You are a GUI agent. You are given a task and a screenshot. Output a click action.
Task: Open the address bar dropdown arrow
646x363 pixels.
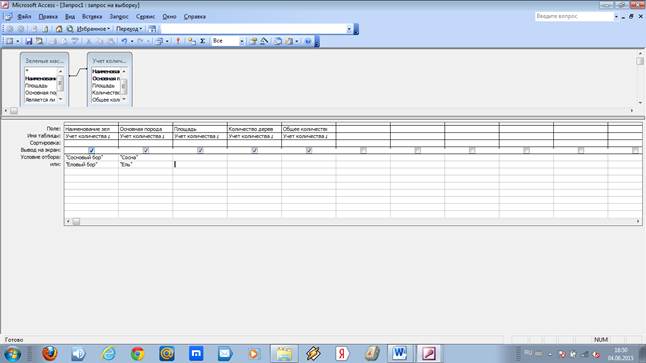coord(349,29)
